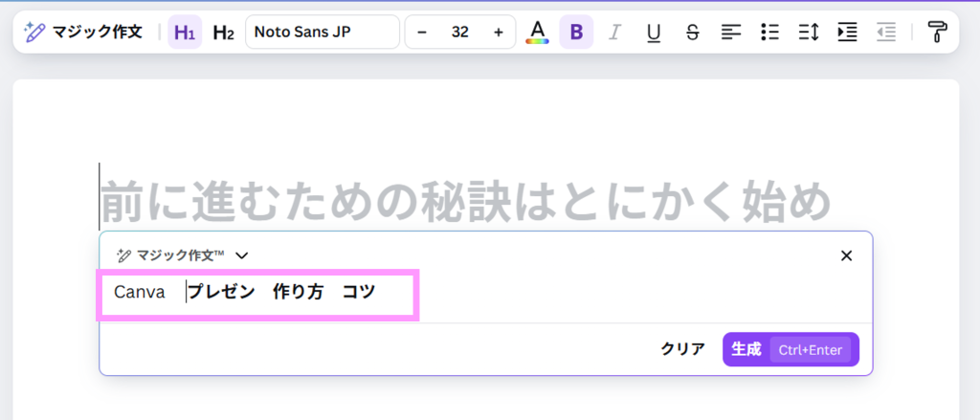Toggle underline formatting
Screen dimensions: 980x420
[654, 33]
